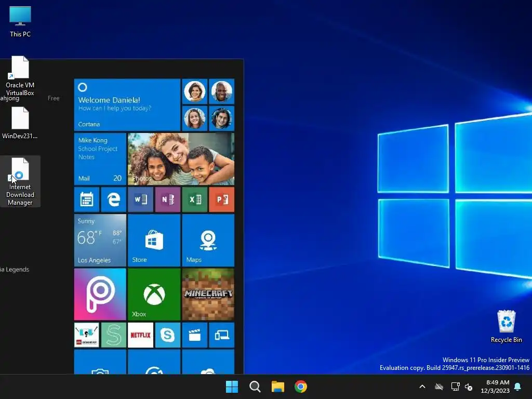Open the Mail tile showing Mike Kong

(x=100, y=159)
